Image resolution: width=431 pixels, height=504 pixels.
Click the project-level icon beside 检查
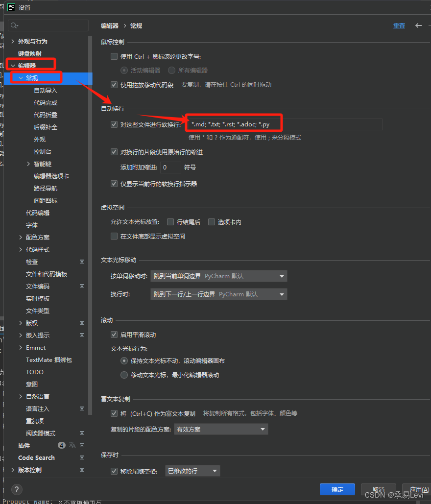(x=82, y=262)
